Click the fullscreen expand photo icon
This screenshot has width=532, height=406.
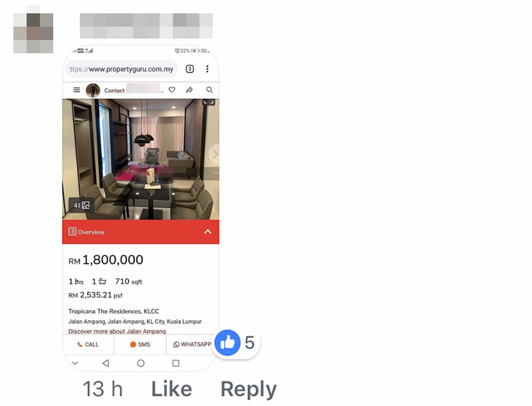click(x=209, y=102)
